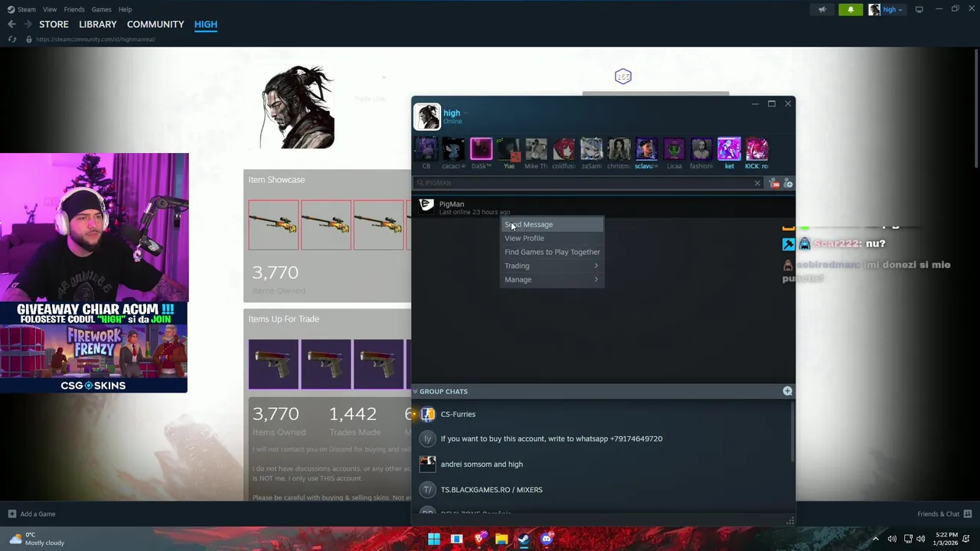Screen dimensions: 980x551
Task: Open chat with favorite friend KICK: ro
Action: coord(756,153)
